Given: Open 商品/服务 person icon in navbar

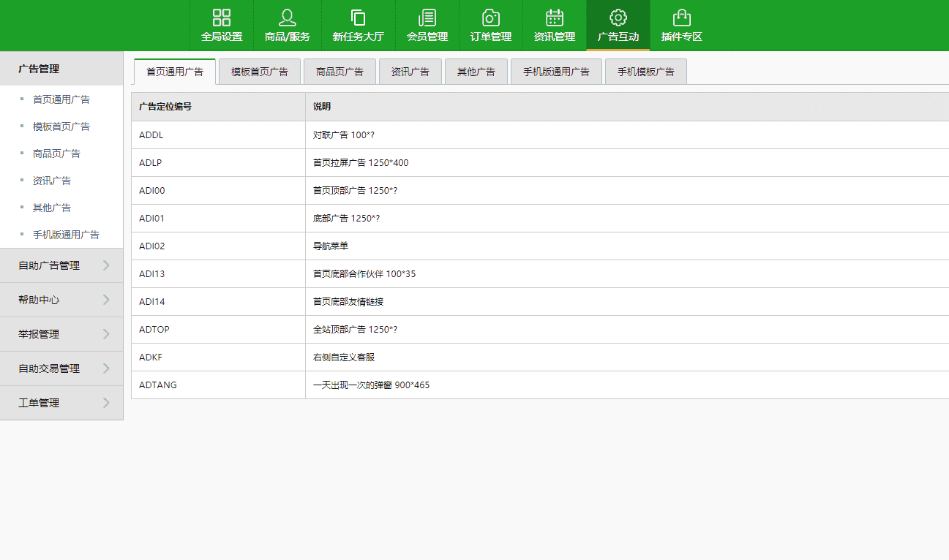Looking at the screenshot, I should click(288, 18).
